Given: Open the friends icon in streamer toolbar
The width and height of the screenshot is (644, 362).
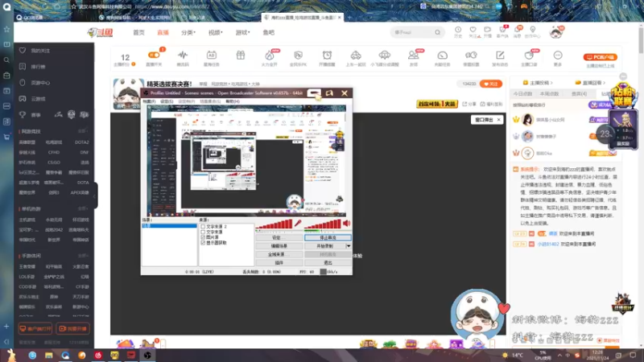Looking at the screenshot, I should [413, 55].
